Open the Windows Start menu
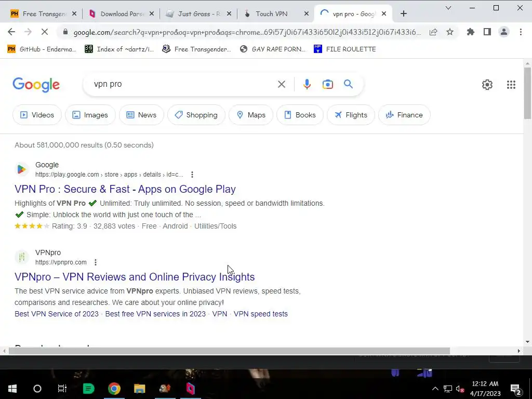Viewport: 532px width, 399px height. point(12,389)
